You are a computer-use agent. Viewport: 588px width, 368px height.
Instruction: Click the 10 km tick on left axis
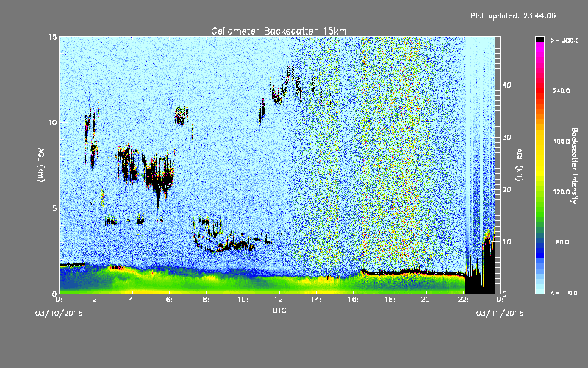[x=52, y=123]
